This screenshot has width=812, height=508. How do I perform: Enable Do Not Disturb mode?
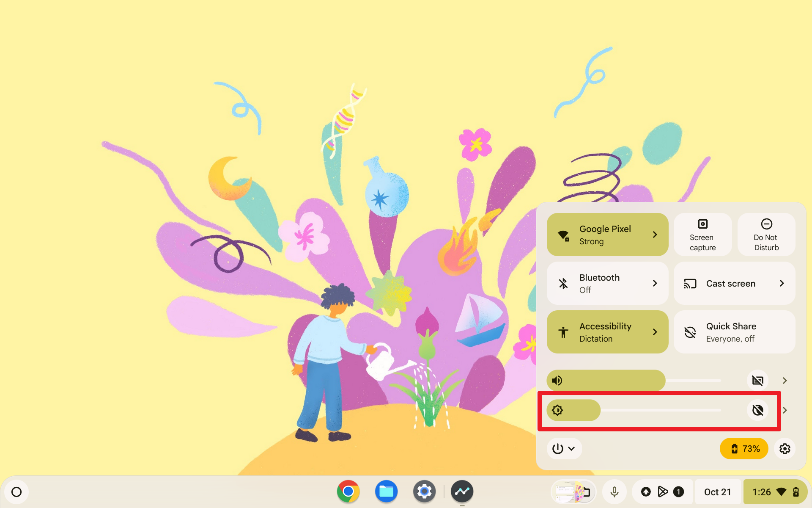click(x=766, y=234)
